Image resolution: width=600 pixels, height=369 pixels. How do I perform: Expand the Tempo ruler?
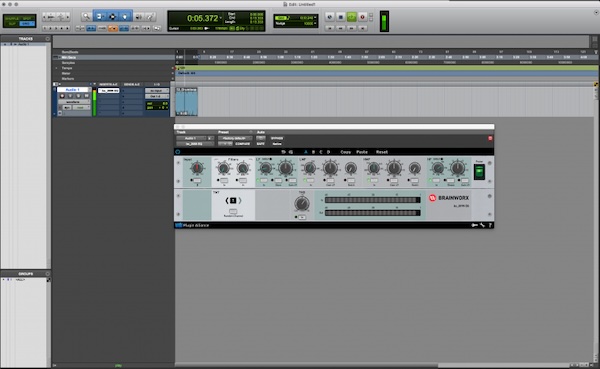tap(56, 68)
